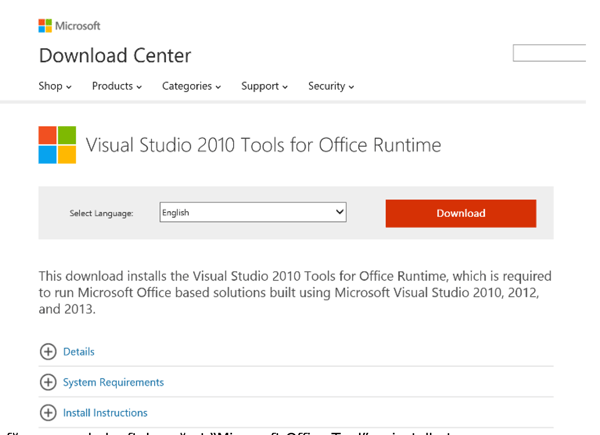Viewport: 600px width, 435px height.
Task: Open the Select Language dropdown showing English
Action: (253, 212)
